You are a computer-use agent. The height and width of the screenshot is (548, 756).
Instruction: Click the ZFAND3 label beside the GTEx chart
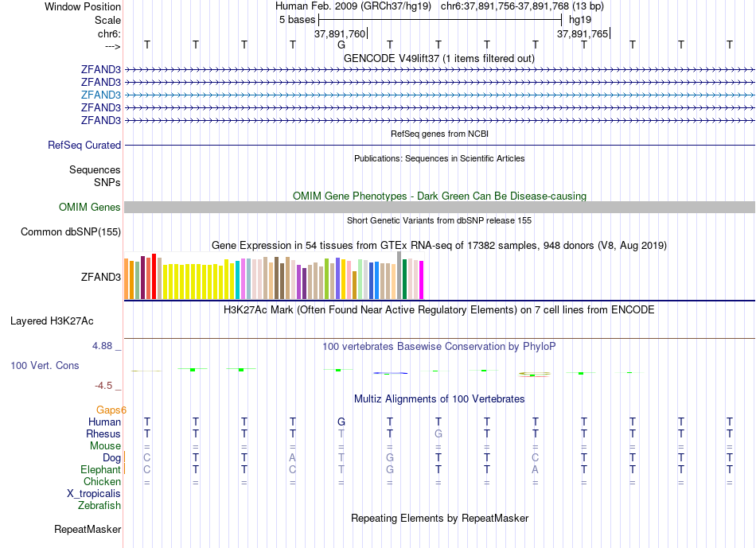tap(101, 277)
